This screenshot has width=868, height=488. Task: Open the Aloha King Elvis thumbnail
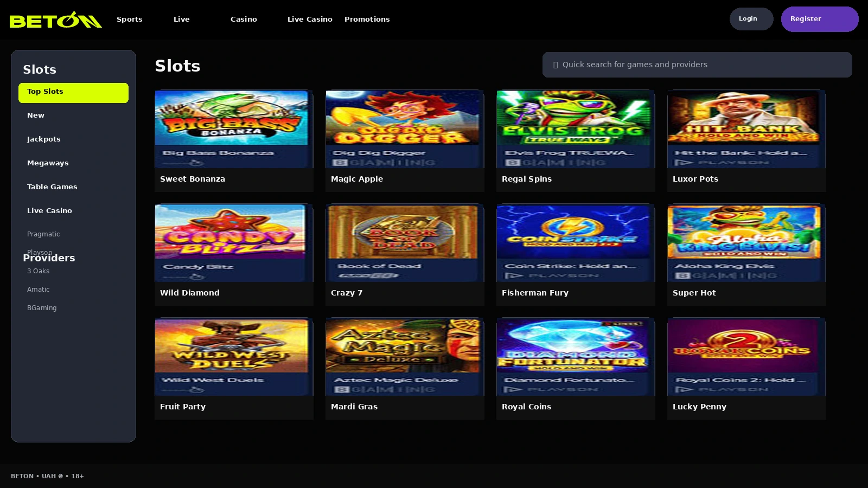coord(746,243)
